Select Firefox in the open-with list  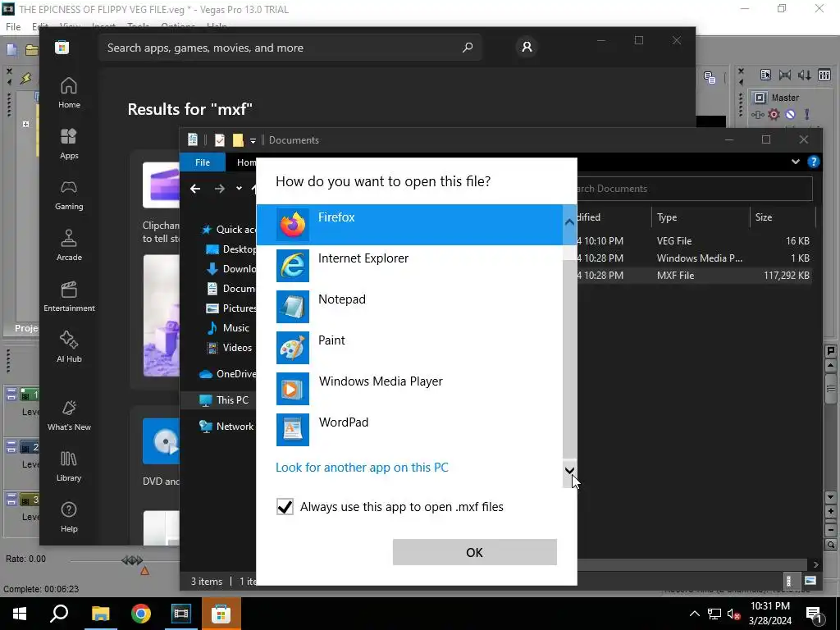[x=409, y=225]
